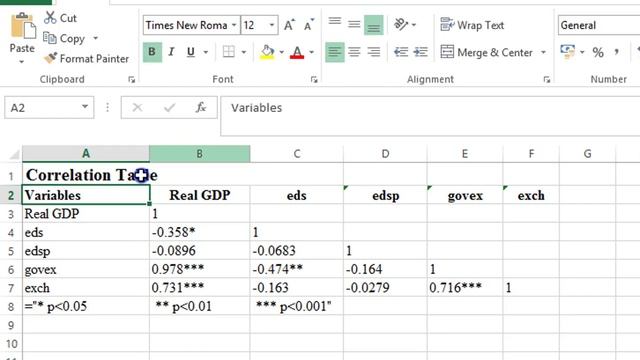The width and height of the screenshot is (640, 360).
Task: Toggle Bold formatting
Action: click(152, 52)
